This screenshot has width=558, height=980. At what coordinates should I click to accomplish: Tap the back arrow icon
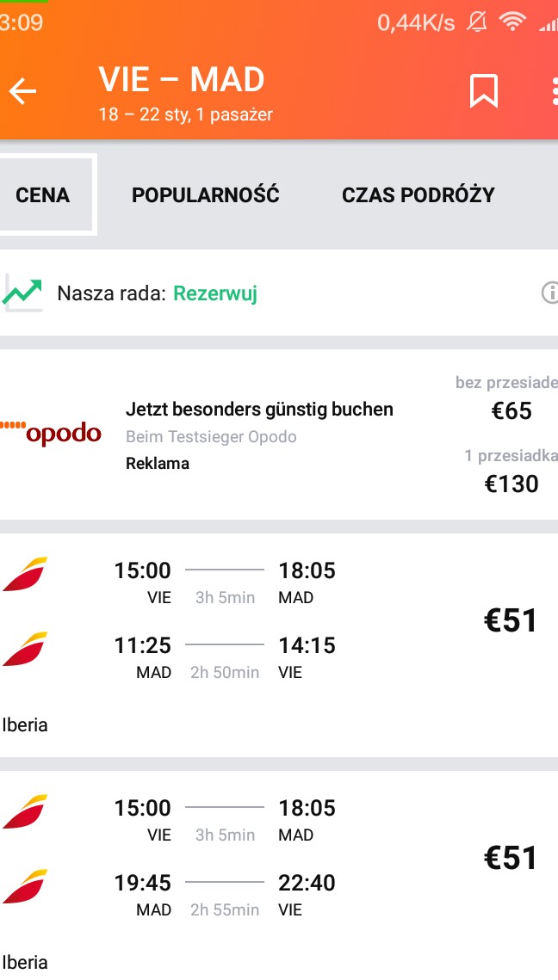point(22,92)
